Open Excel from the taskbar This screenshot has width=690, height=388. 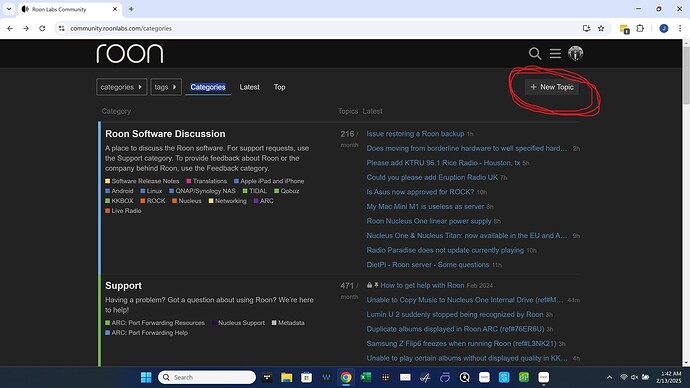pos(366,377)
